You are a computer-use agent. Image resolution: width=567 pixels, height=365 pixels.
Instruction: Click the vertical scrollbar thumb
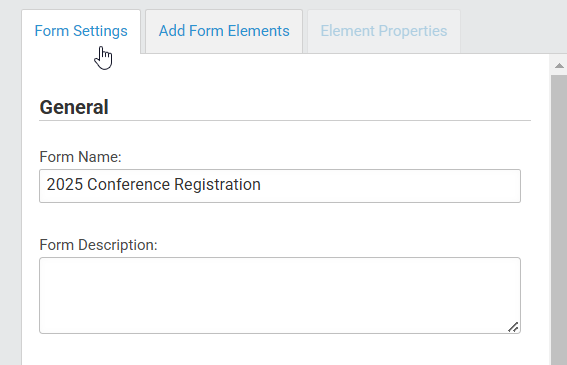[559, 220]
